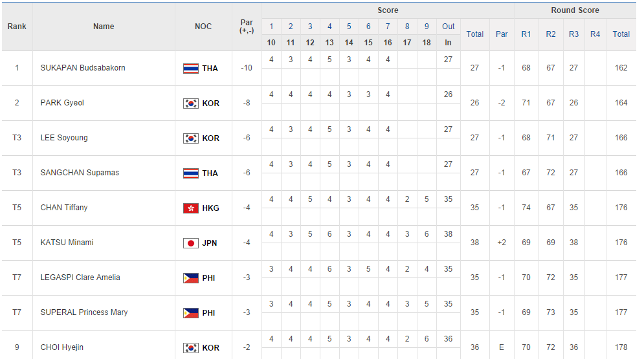This screenshot has height=359, width=644.
Task: Open CHAN Tiffany player name
Action: (64, 208)
